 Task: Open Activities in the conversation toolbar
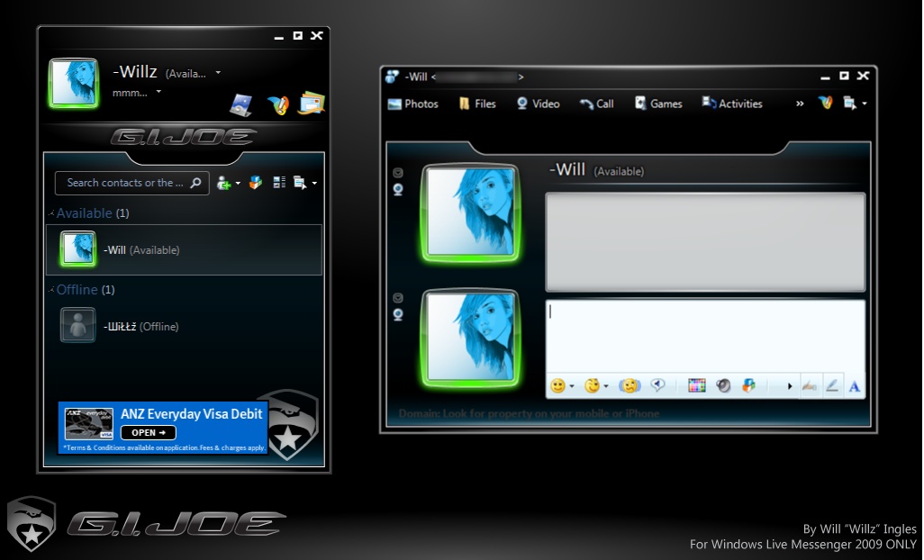pos(732,104)
